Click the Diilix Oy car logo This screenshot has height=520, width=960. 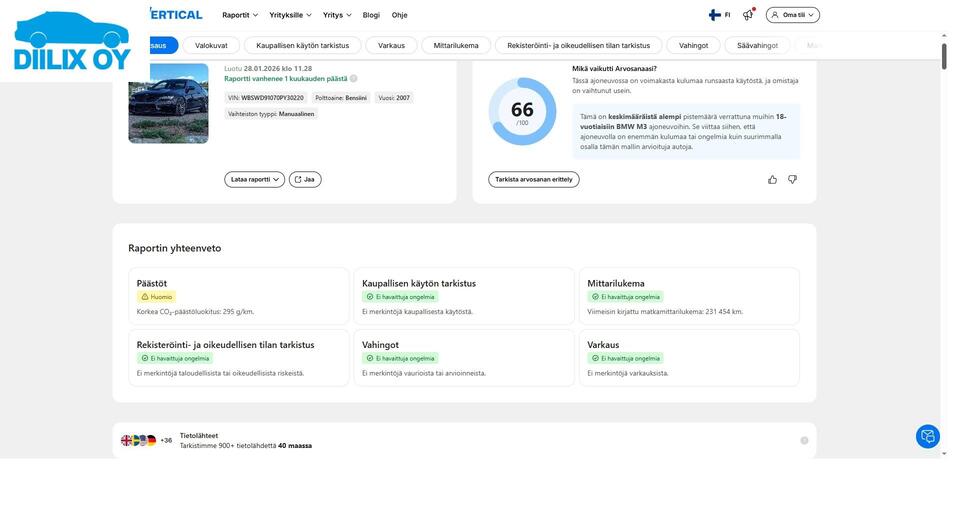72,40
